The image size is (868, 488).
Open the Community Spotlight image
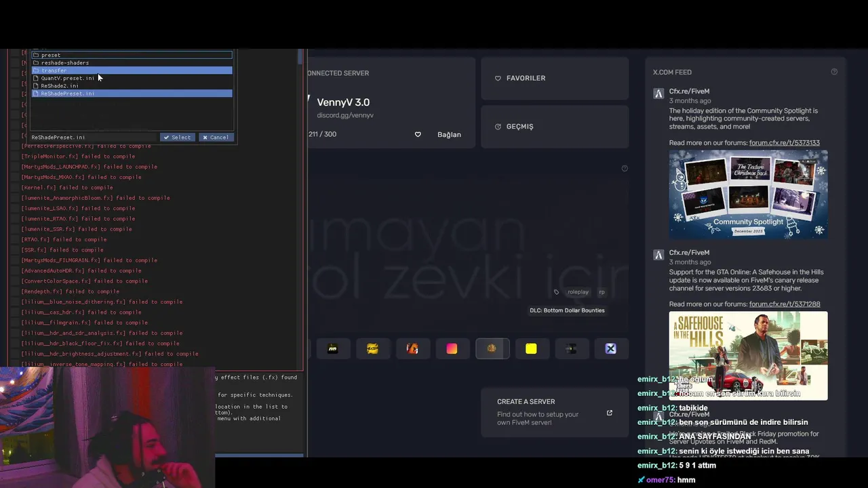(748, 194)
